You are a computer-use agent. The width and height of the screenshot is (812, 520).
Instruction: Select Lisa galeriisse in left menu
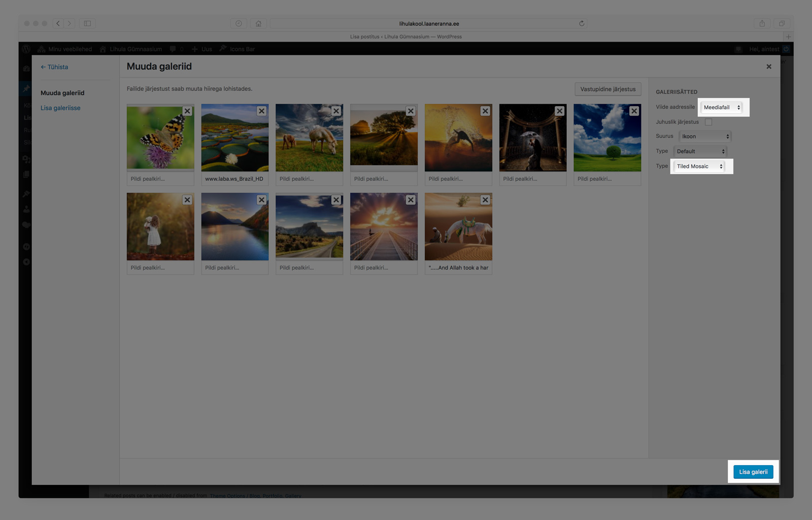[x=60, y=108]
